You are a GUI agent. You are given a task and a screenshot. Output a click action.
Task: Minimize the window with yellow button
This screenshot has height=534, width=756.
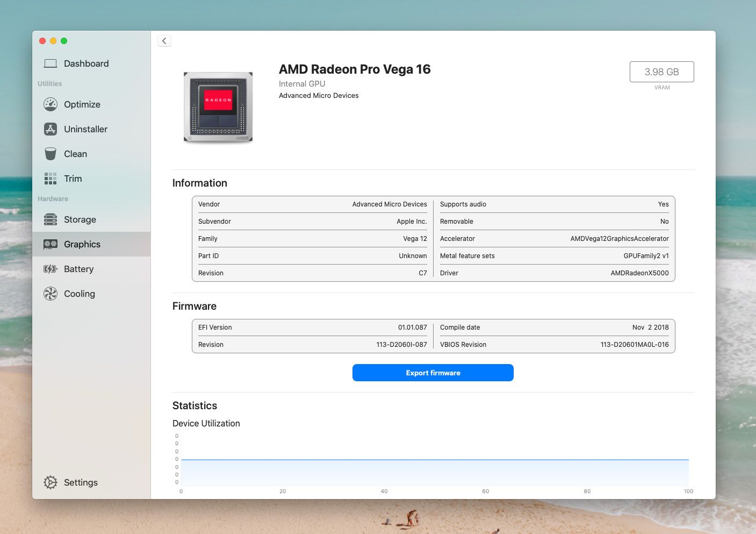pyautogui.click(x=53, y=41)
